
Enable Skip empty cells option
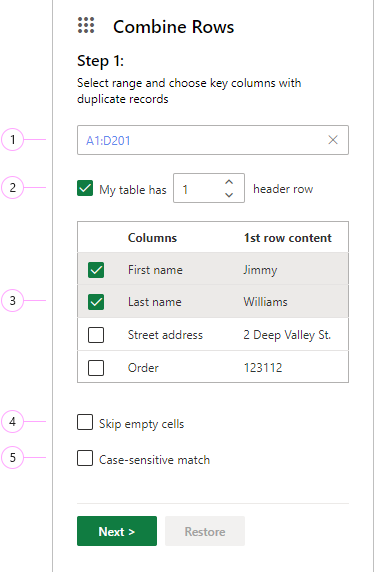(x=85, y=422)
